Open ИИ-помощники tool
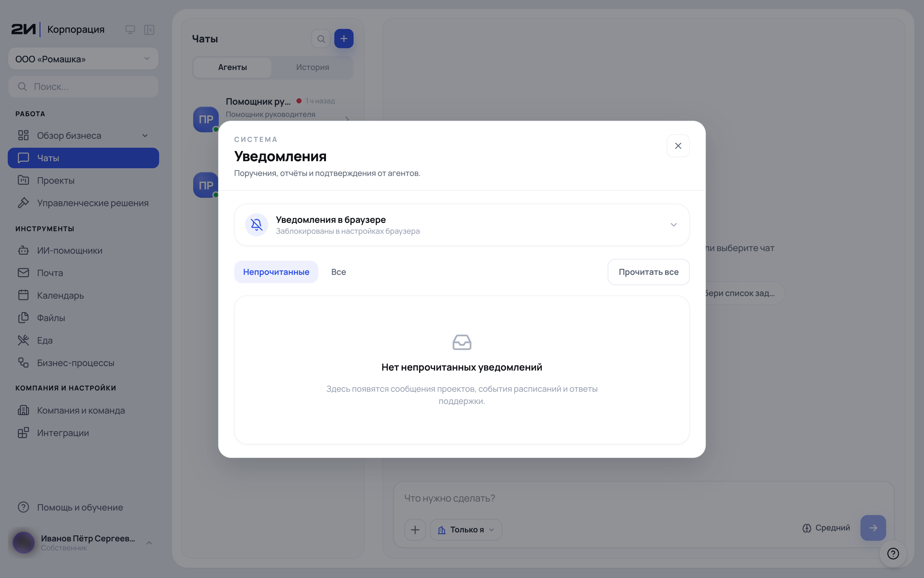This screenshot has height=578, width=924. coord(83,250)
